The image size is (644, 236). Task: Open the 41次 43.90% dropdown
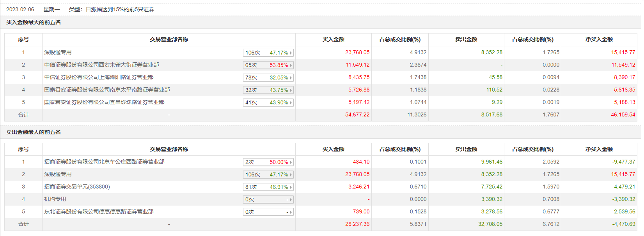[x=291, y=103]
